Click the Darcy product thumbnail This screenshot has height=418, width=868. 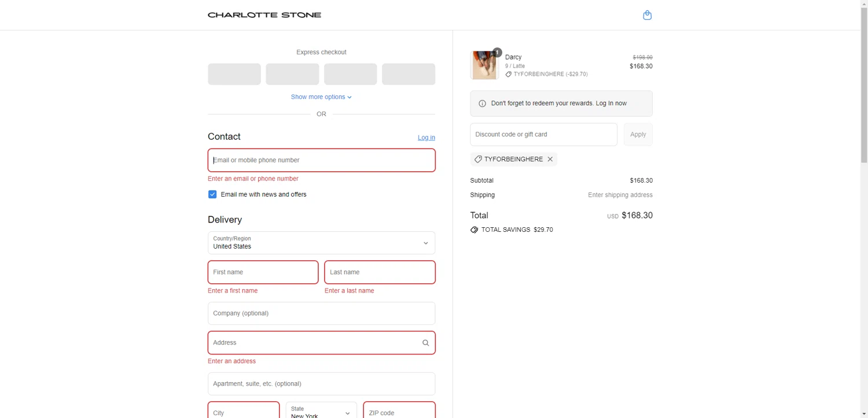click(x=484, y=65)
